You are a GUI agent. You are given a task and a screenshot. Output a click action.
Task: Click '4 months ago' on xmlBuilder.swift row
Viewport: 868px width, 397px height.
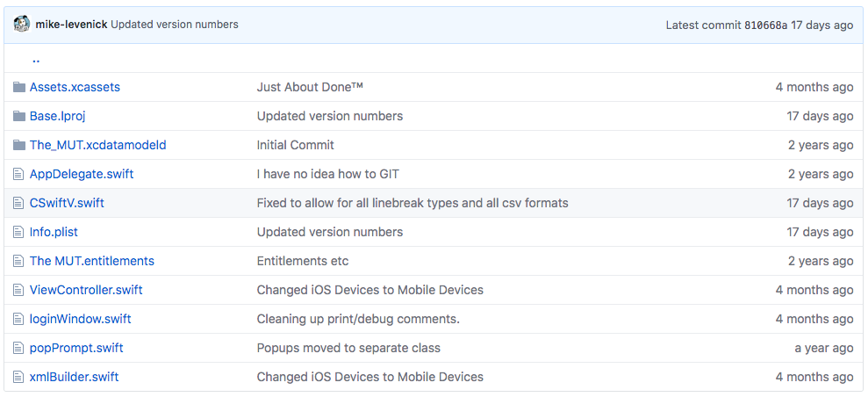[x=814, y=377]
